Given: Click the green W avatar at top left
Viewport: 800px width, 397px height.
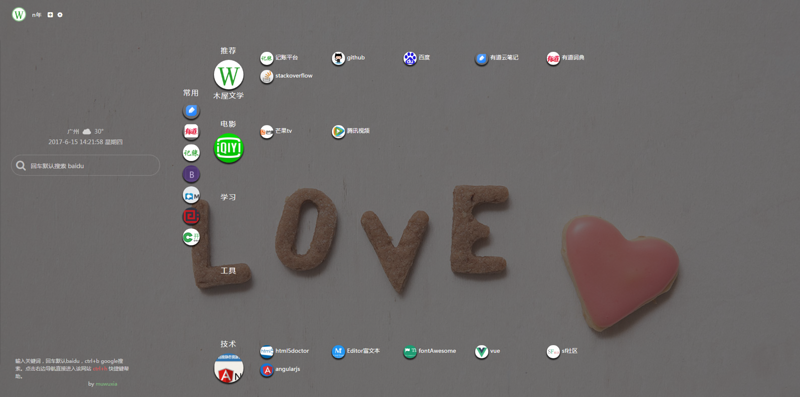Looking at the screenshot, I should pyautogui.click(x=19, y=14).
